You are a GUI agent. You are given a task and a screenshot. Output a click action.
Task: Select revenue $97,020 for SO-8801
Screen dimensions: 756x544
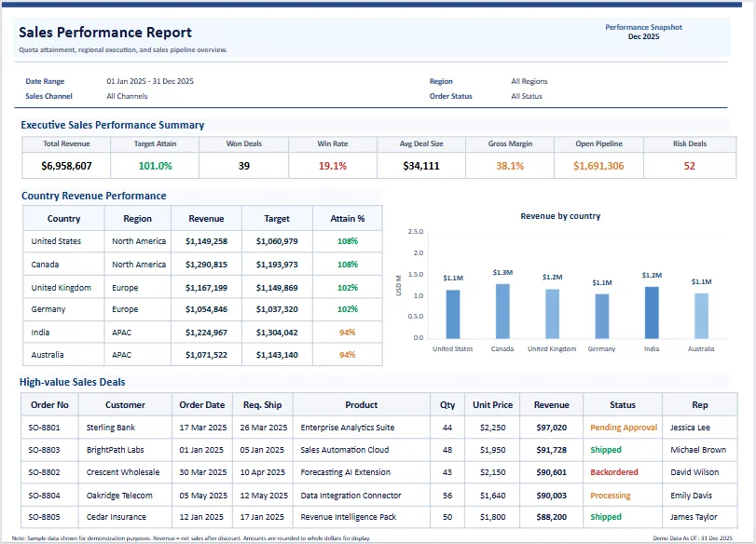pos(551,428)
